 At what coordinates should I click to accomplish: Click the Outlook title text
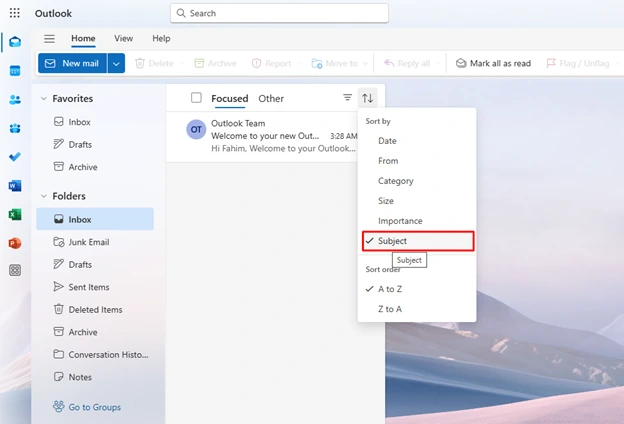[x=53, y=14]
